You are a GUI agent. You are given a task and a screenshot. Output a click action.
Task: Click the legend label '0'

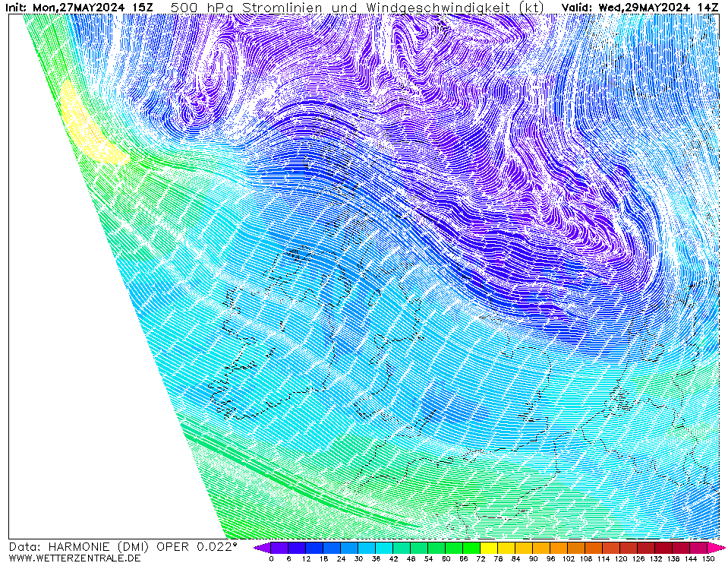click(271, 558)
